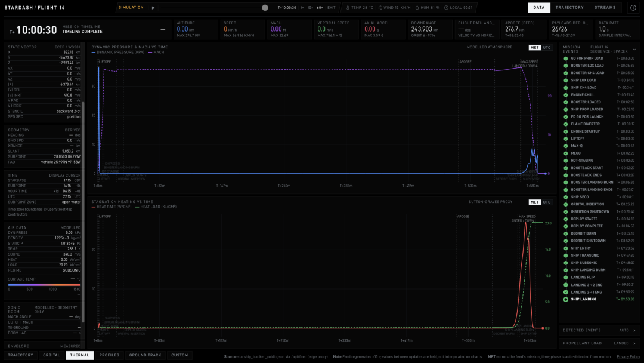Click the SHIP LANDING event status circle
The image size is (644, 363).
565,299
